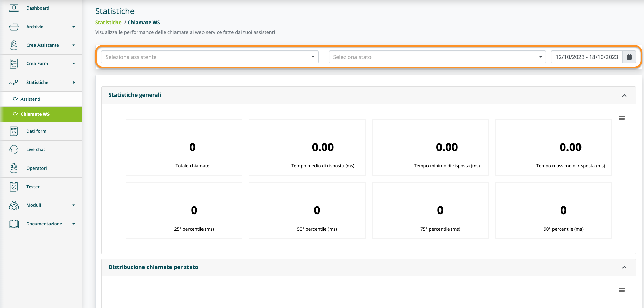Click Statistiche generali panel title
644x308 pixels.
[x=135, y=95]
